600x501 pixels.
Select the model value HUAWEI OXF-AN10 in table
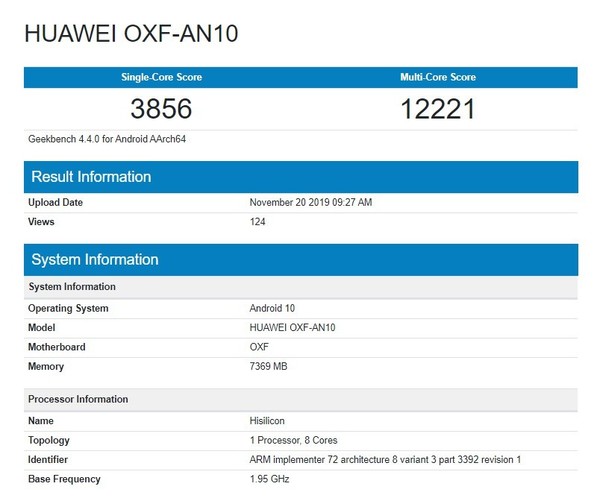pos(292,328)
